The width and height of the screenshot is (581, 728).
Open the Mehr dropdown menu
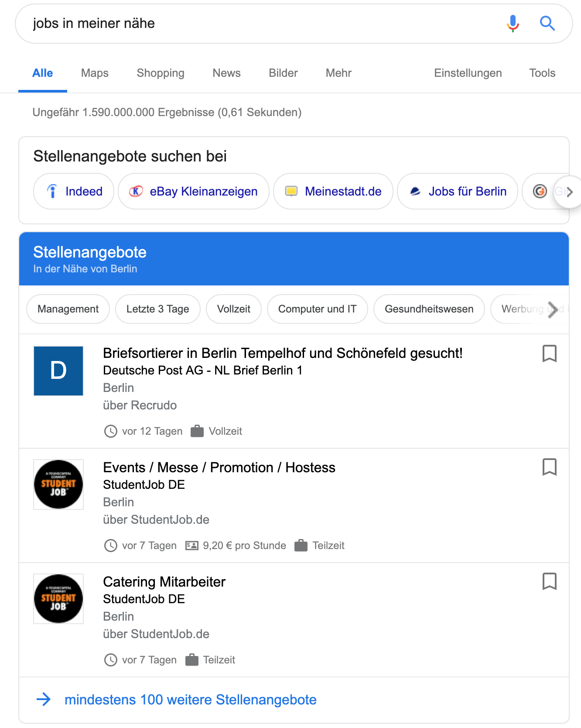coord(338,73)
